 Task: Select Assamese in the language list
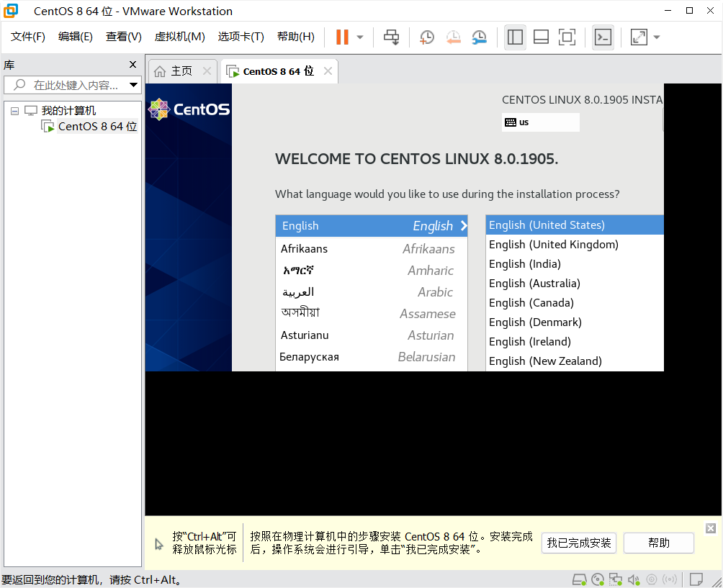pos(372,314)
